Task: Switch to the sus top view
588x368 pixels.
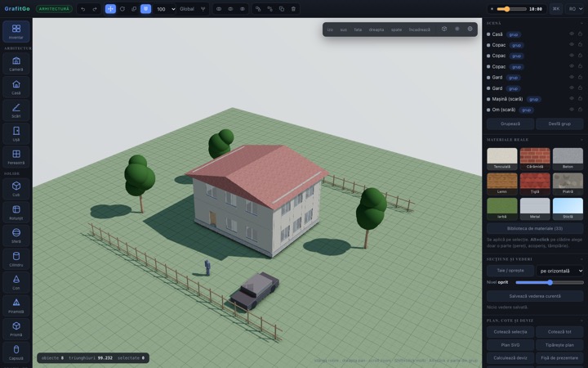Action: pos(344,29)
